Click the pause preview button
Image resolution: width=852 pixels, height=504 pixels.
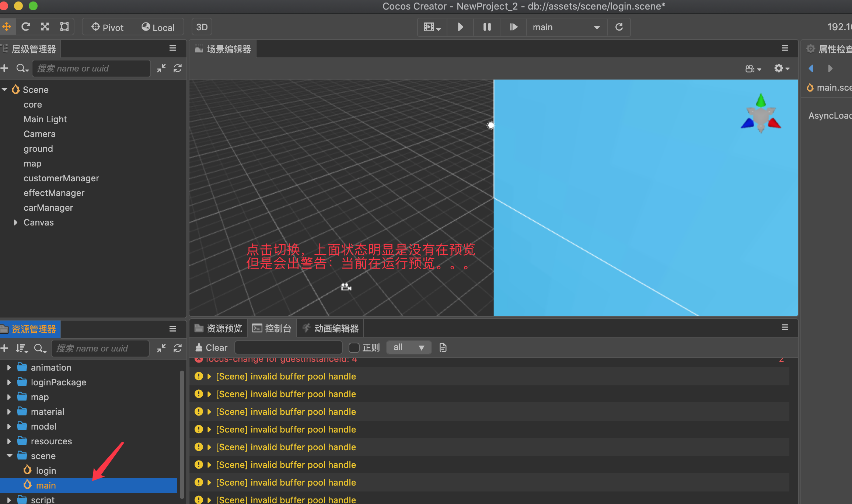click(487, 27)
